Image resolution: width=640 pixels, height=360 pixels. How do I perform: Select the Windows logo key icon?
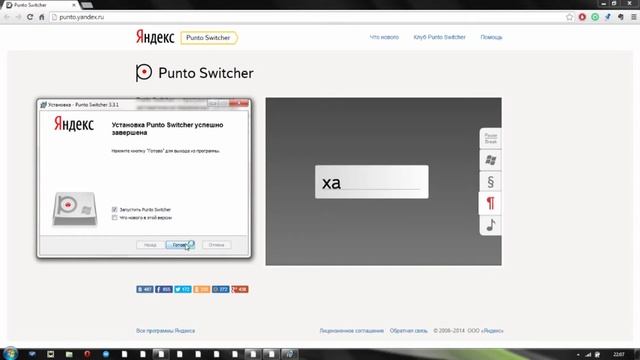pyautogui.click(x=491, y=160)
